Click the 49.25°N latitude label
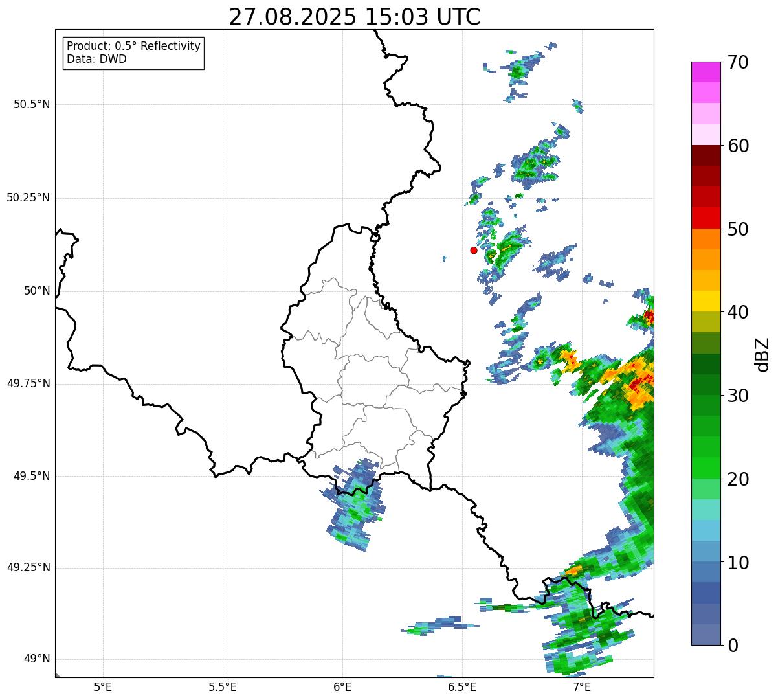The image size is (778, 700). click(28, 567)
